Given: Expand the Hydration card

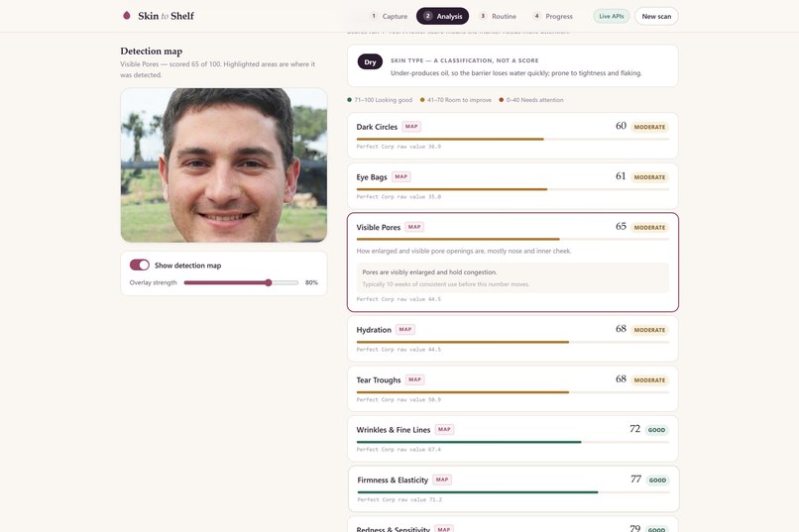Looking at the screenshot, I should (x=513, y=339).
